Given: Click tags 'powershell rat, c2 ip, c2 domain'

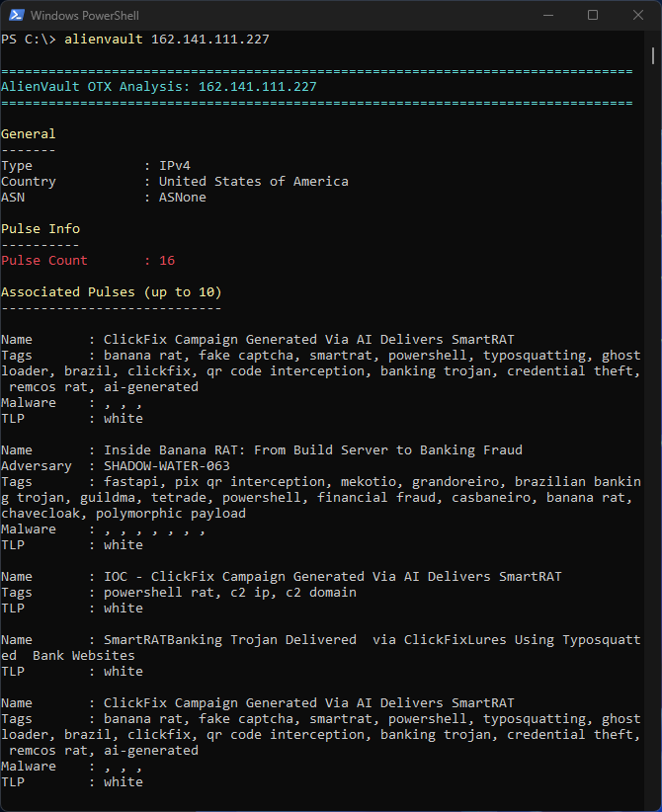Looking at the screenshot, I should pyautogui.click(x=230, y=593).
